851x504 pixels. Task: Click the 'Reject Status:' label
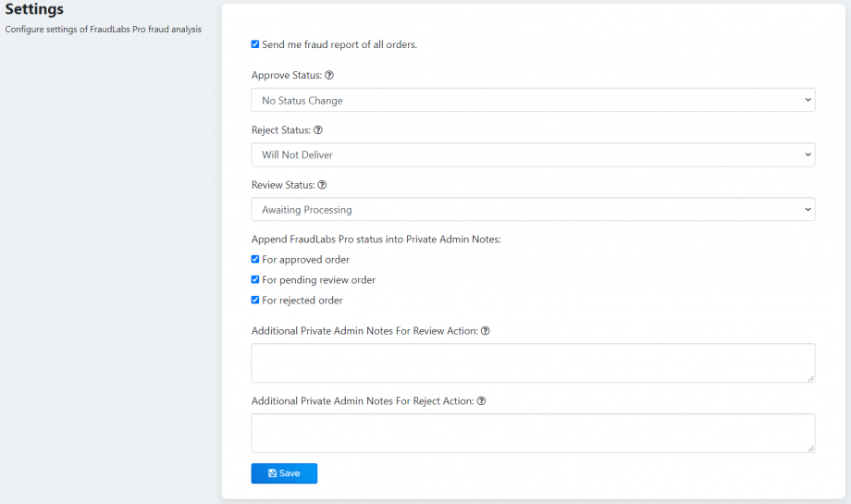281,130
